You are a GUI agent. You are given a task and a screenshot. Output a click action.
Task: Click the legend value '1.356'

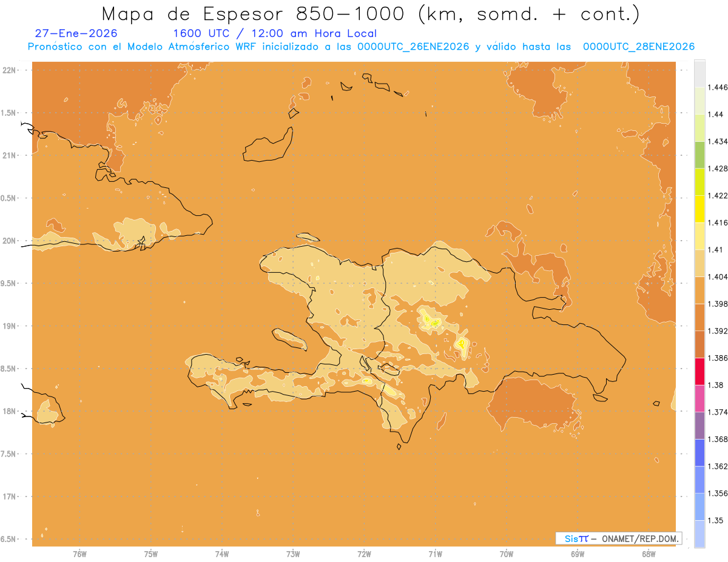(x=718, y=493)
